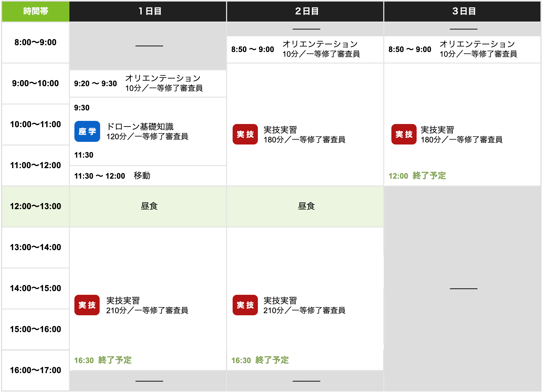Click 8:50〜9:00 オリエンテーション entry on day 3

[x=453, y=49]
